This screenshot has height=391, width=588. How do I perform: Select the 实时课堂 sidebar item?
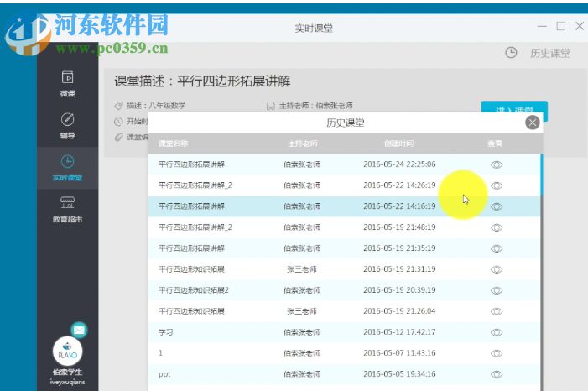coord(67,168)
